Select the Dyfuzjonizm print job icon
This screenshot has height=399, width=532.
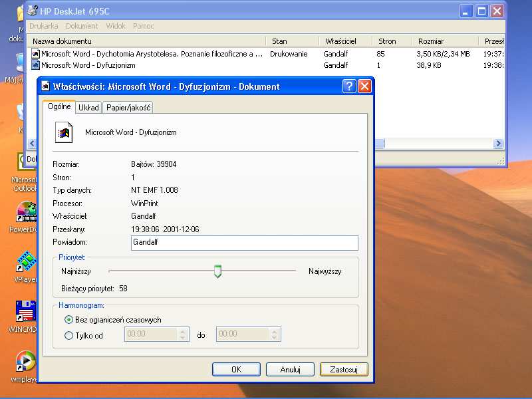click(35, 65)
